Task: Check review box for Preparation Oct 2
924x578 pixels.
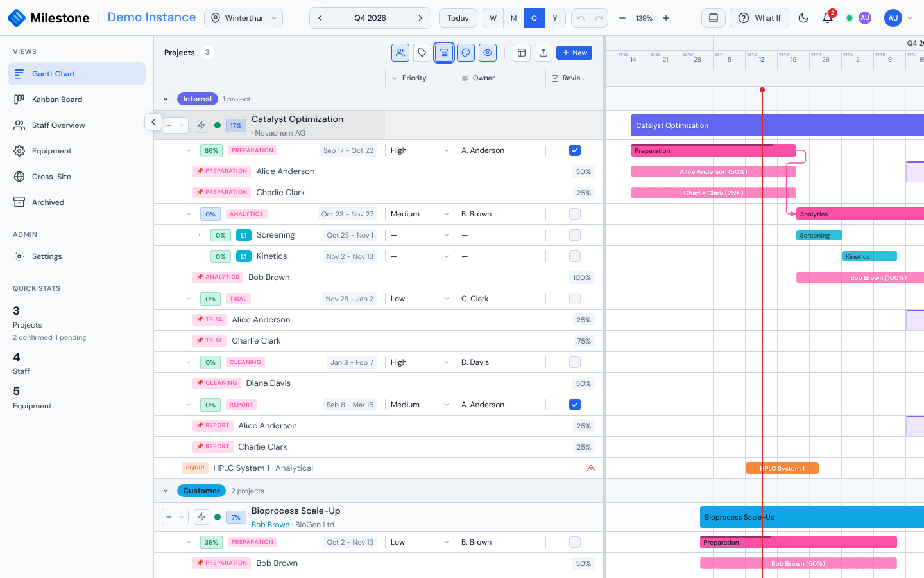Action: pyautogui.click(x=575, y=542)
